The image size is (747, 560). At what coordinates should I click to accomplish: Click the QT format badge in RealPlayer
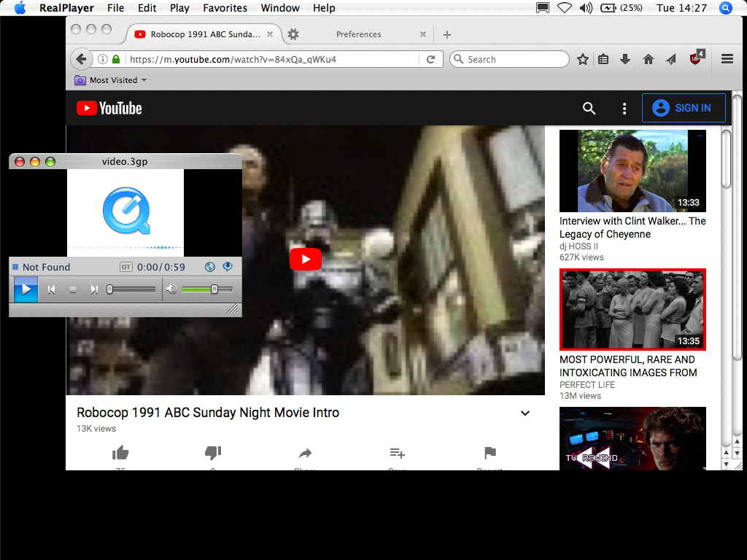(125, 267)
